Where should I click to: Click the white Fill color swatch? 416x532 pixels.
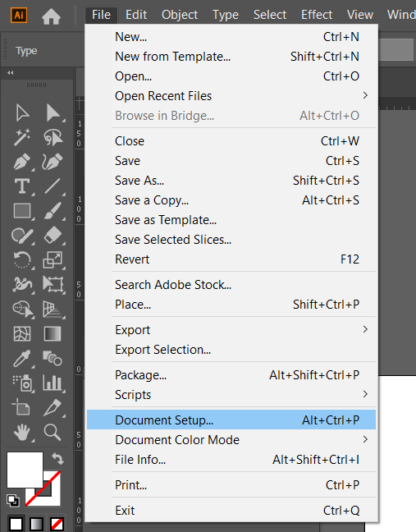point(25,470)
